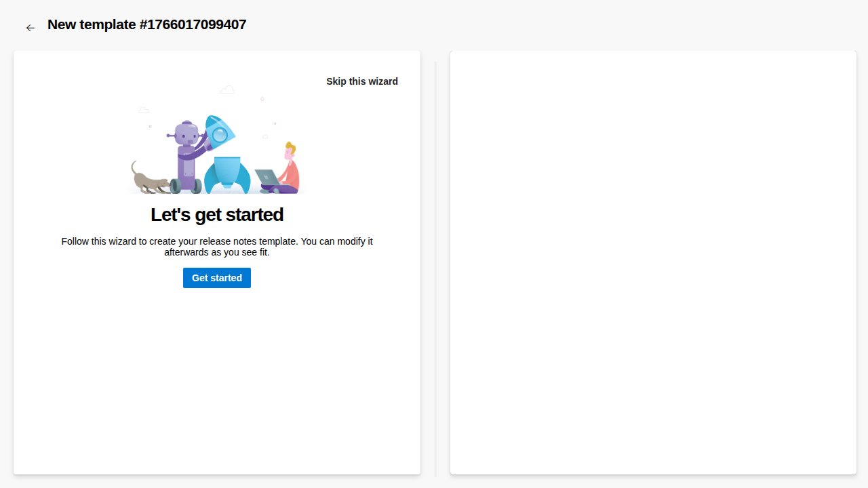Click the dog in the illustration
868x488 pixels.
pos(149,180)
